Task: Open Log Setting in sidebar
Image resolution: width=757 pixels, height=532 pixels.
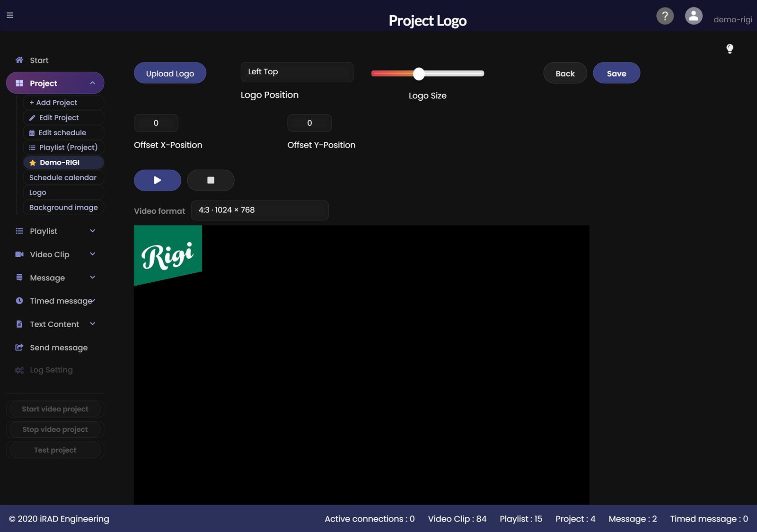Action: pyautogui.click(x=51, y=370)
